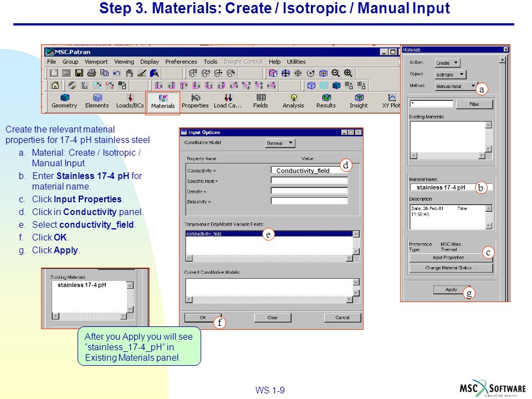Open the Group menu
This screenshot has height=399, width=532.
pos(70,62)
